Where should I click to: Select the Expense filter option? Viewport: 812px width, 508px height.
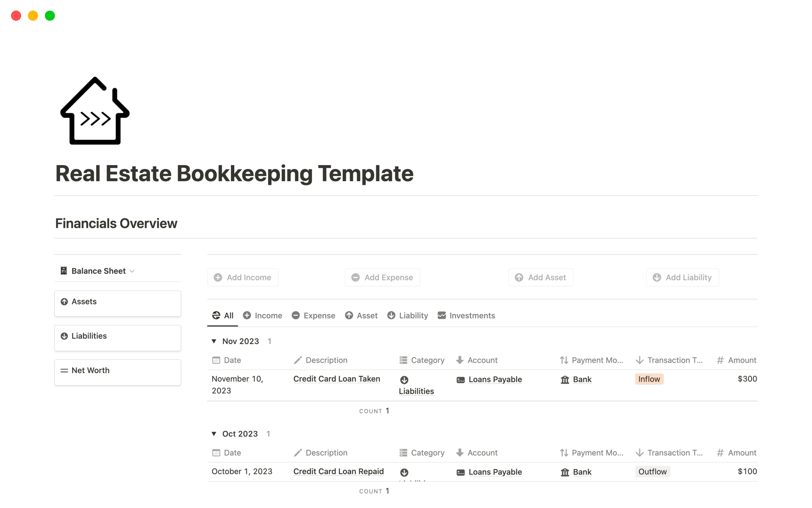[x=319, y=315]
